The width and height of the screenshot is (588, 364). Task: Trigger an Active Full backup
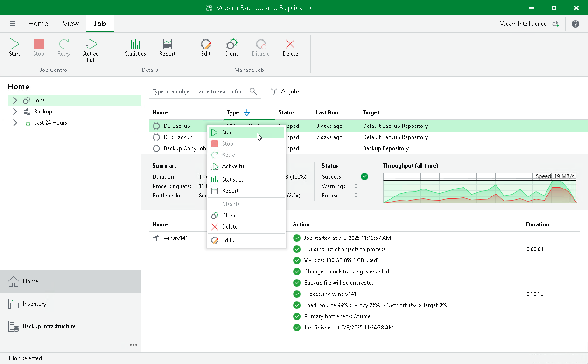point(91,49)
